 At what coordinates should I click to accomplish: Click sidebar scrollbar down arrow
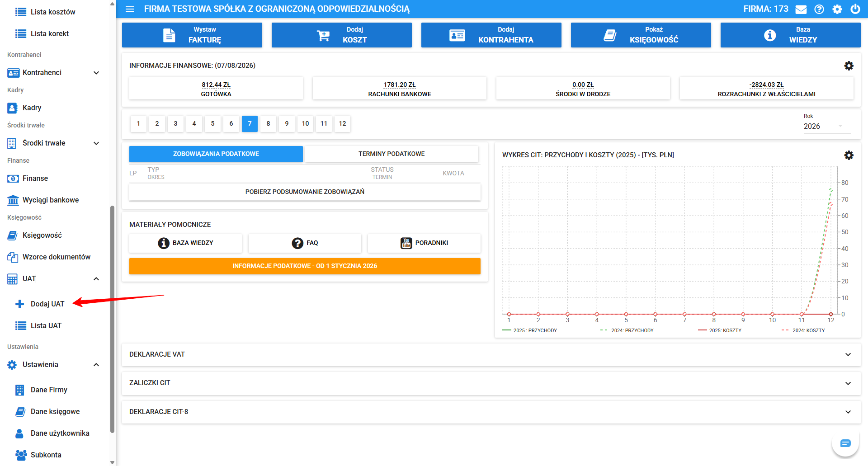click(x=112, y=462)
